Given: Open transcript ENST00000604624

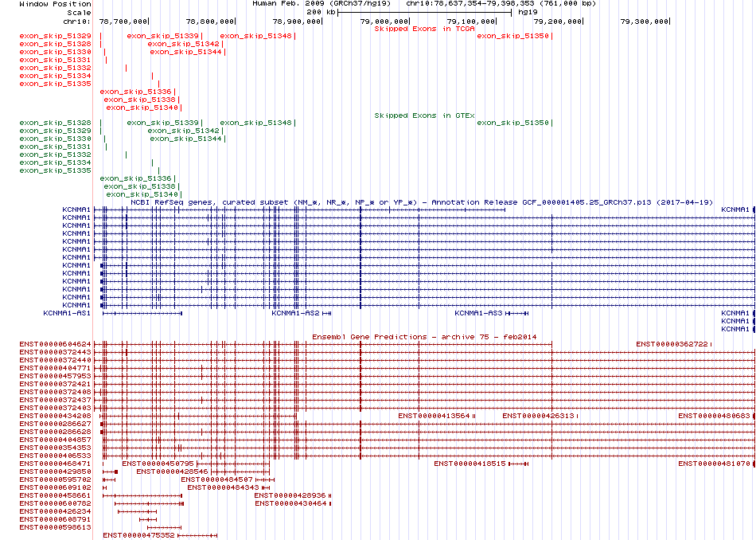Looking at the screenshot, I should click(x=55, y=344).
